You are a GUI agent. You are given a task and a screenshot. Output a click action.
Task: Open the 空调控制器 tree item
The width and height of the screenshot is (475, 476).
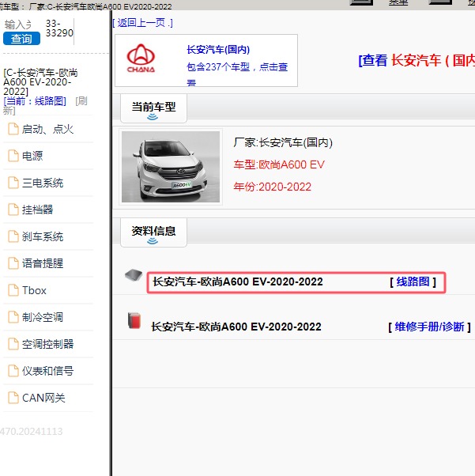tap(47, 344)
